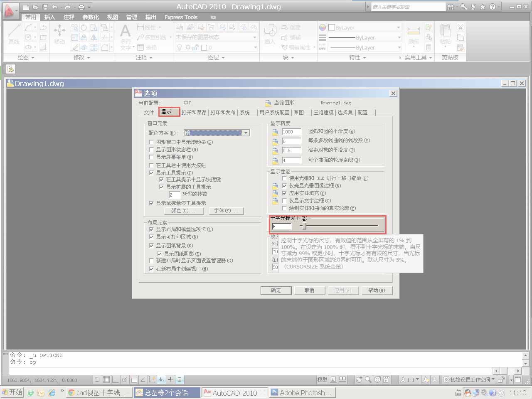
Task: Click the Plot printer icon
Action: (81, 7)
